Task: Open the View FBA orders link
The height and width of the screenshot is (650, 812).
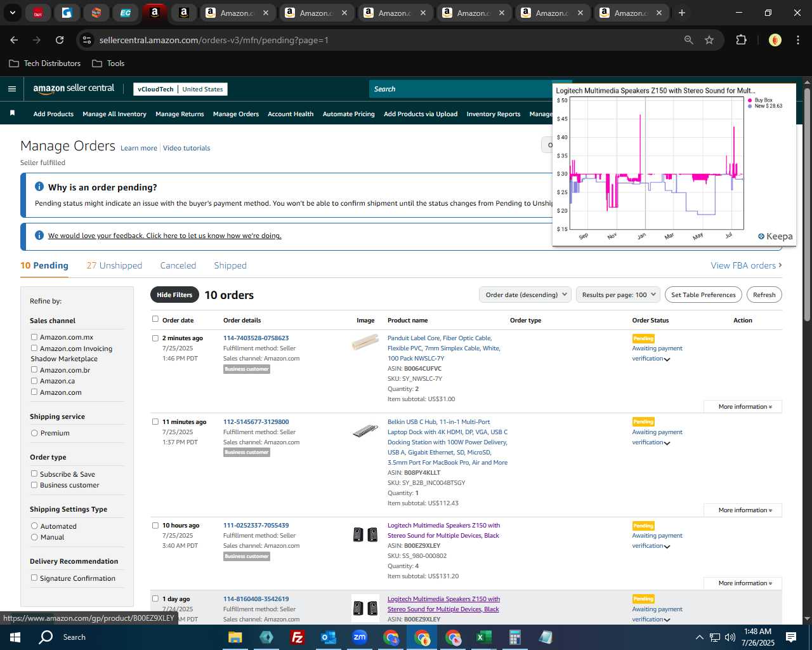Action: [x=746, y=265]
